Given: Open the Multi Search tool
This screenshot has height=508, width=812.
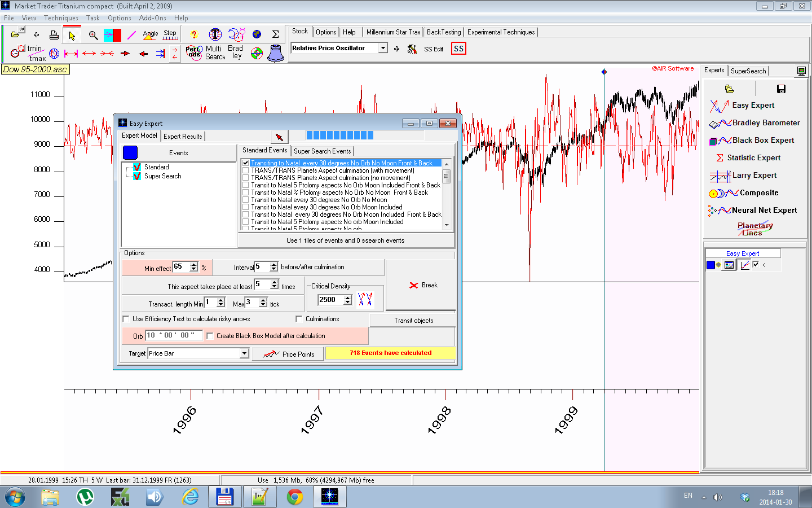Looking at the screenshot, I should pyautogui.click(x=215, y=52).
